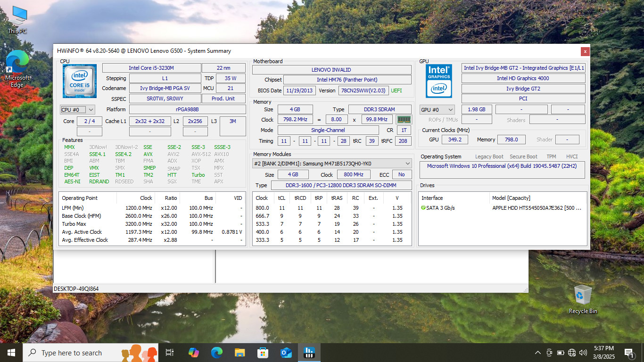The image size is (644, 362).
Task: Click the Turbo Max operating point row
Action: [x=152, y=224]
